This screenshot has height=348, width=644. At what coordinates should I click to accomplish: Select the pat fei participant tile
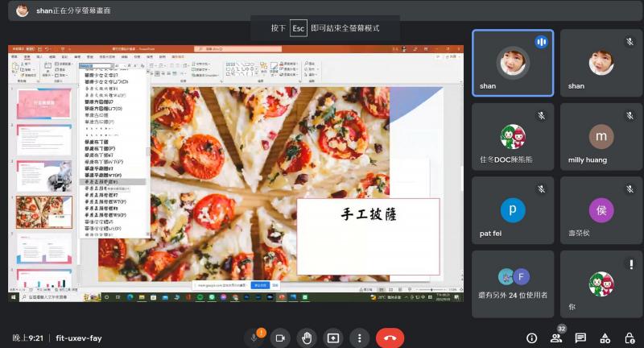click(x=513, y=210)
